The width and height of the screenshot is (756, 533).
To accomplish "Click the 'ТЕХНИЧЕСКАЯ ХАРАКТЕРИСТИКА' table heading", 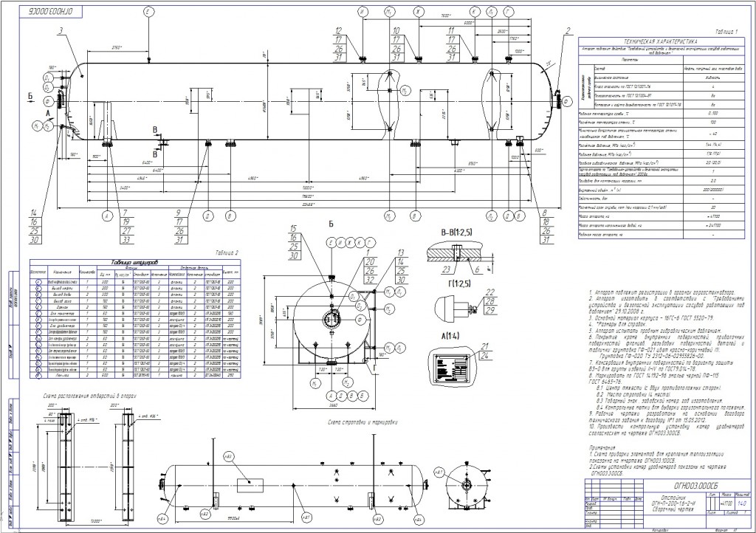I will pyautogui.click(x=660, y=42).
